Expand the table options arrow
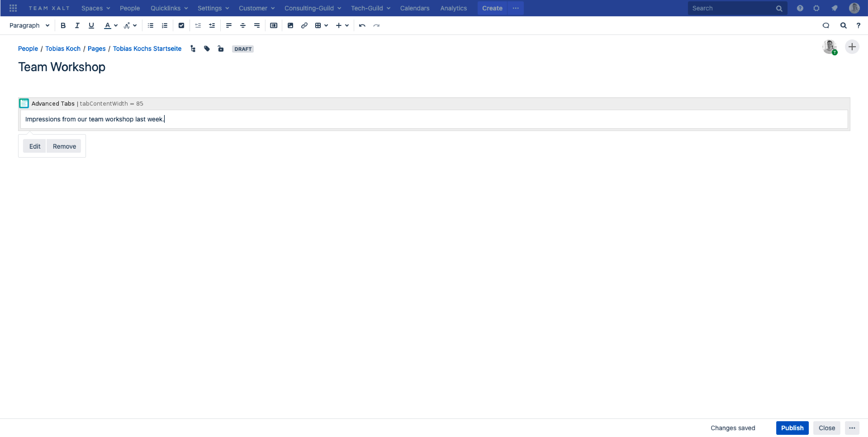Image resolution: width=868 pixels, height=437 pixels. [326, 25]
